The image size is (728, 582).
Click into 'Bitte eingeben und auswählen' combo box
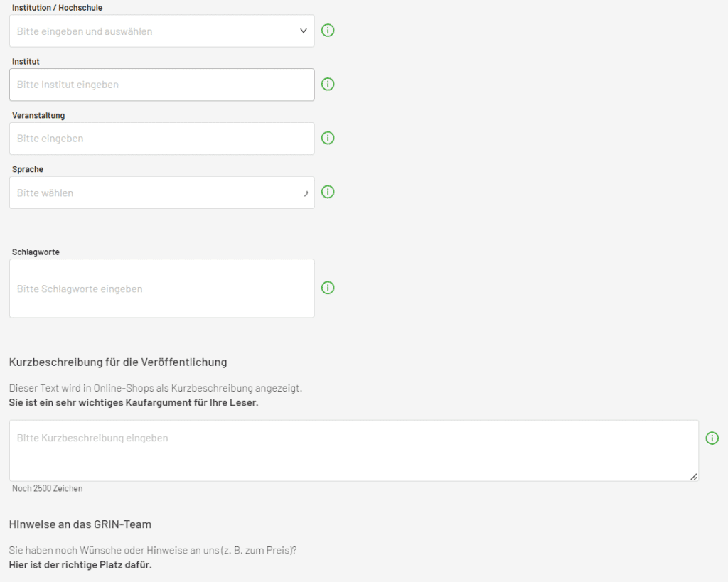pos(149,31)
